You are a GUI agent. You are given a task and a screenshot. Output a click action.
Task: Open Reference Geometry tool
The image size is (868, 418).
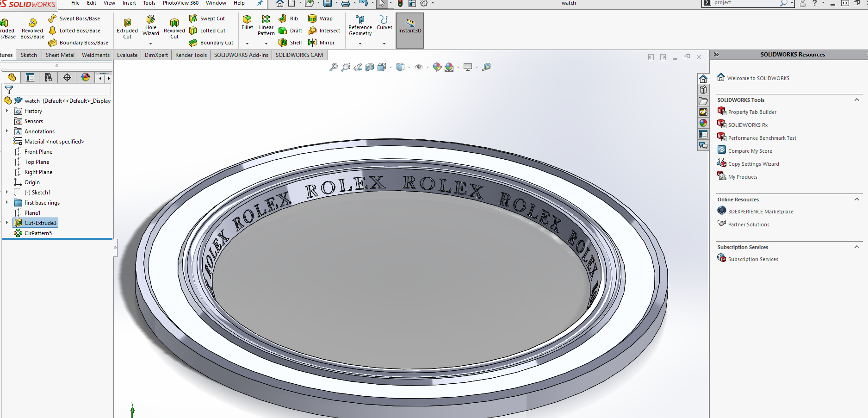[x=360, y=26]
